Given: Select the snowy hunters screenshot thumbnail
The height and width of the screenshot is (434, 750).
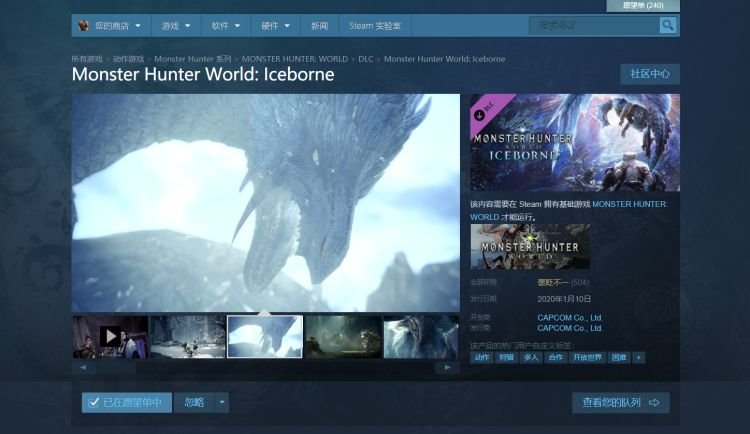Looking at the screenshot, I should point(188,336).
